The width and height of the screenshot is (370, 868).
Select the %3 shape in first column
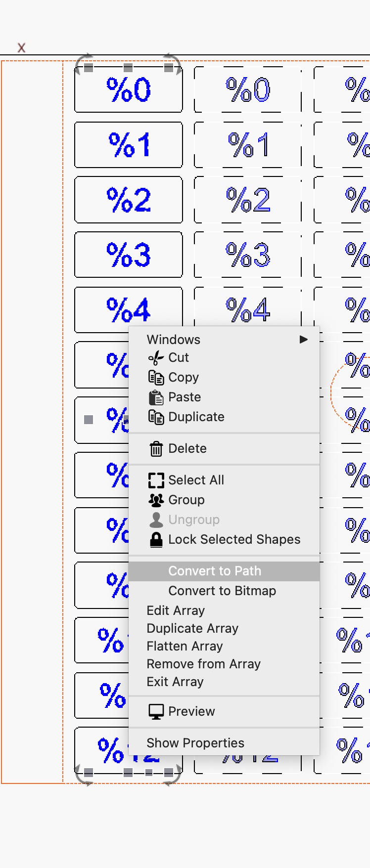[129, 255]
